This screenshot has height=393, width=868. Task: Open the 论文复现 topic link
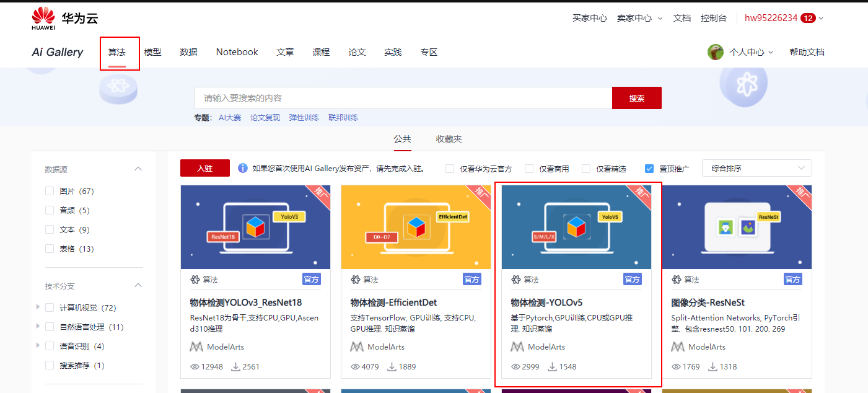tap(265, 117)
